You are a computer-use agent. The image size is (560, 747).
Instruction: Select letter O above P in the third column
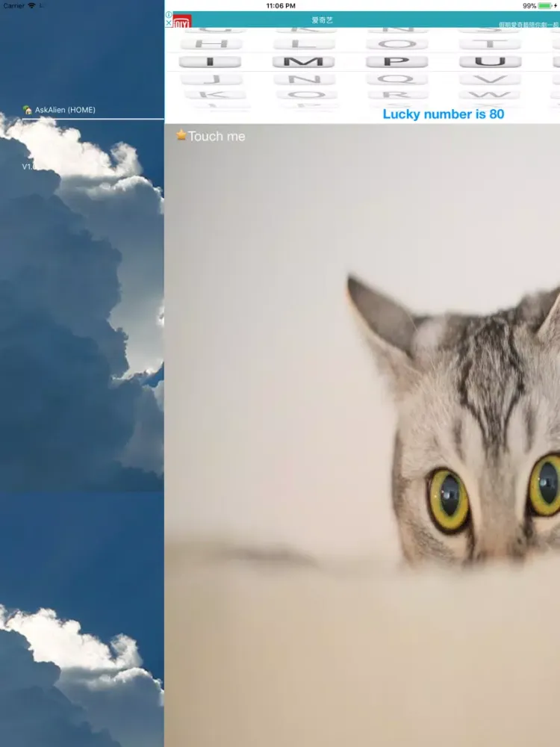[x=396, y=44]
